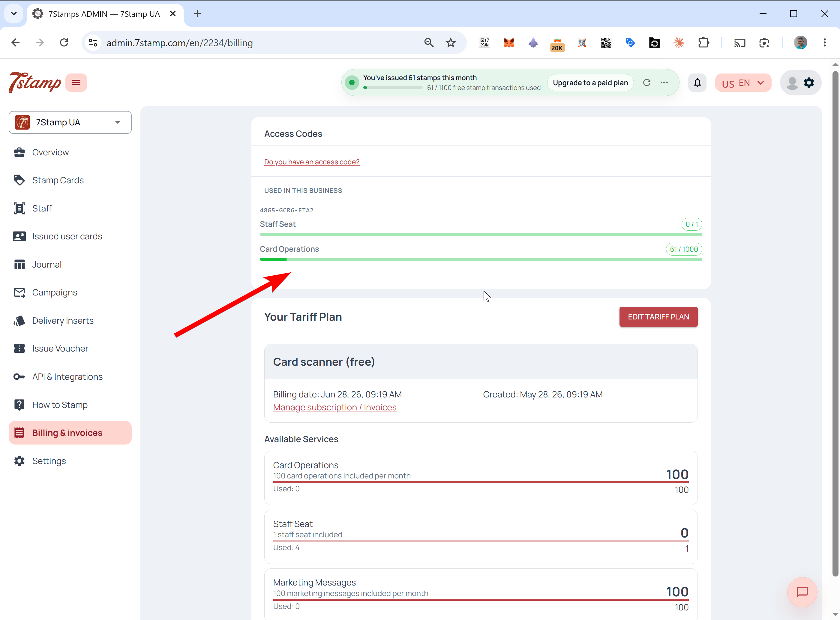Image resolution: width=840 pixels, height=620 pixels.
Task: Click the access code 48G5-GCR6-ETA2
Action: point(286,210)
